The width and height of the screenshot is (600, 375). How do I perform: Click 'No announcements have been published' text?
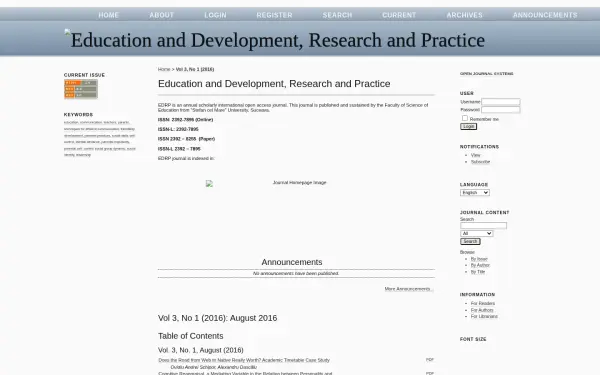pos(296,274)
